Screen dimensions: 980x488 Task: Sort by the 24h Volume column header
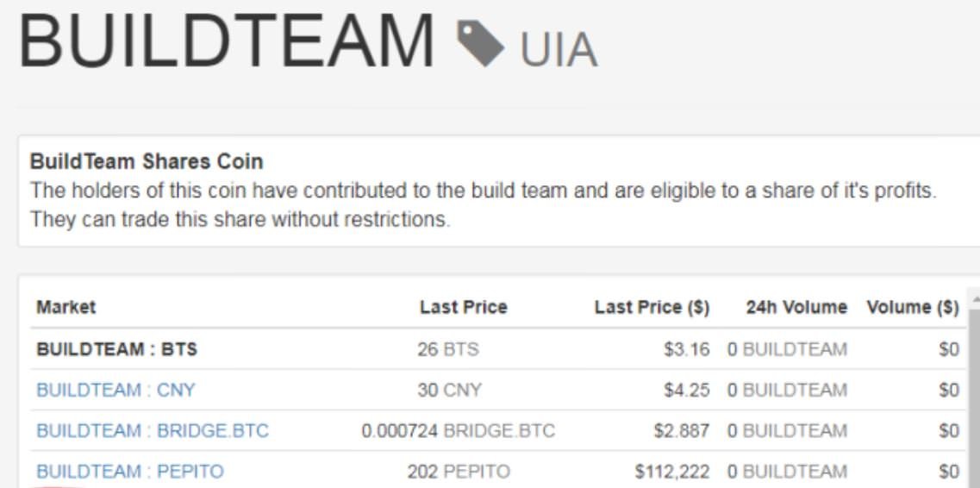(x=796, y=307)
